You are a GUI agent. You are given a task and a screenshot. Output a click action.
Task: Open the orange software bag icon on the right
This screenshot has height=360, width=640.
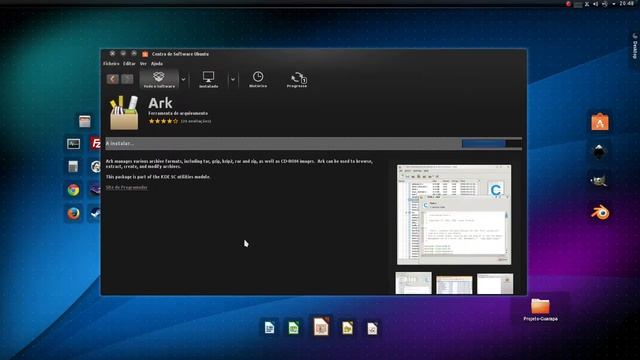(600, 122)
